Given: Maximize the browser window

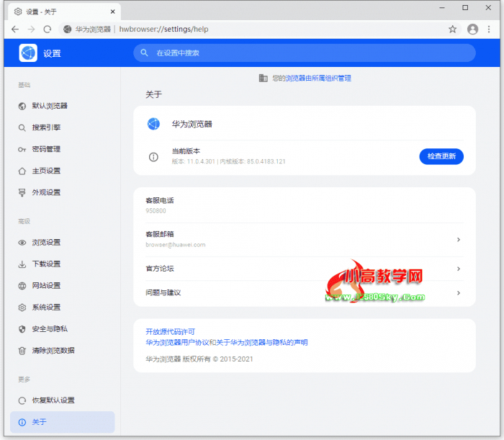Looking at the screenshot, I should click(465, 7).
